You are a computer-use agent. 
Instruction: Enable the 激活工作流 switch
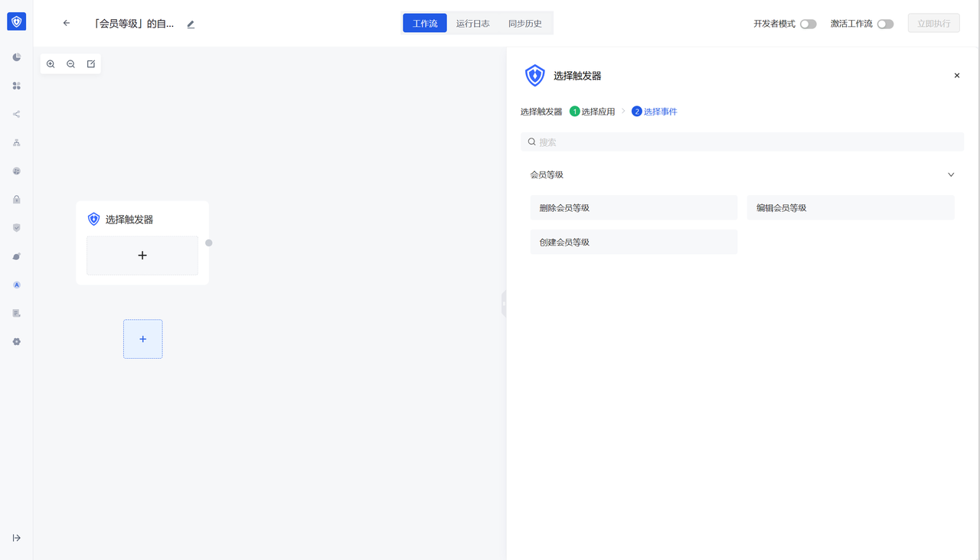[x=885, y=24]
